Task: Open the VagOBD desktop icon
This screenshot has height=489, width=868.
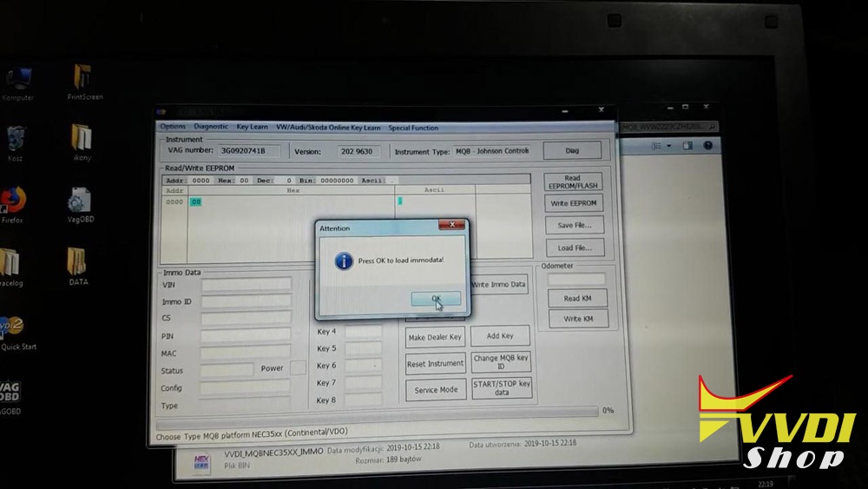Action: (80, 205)
